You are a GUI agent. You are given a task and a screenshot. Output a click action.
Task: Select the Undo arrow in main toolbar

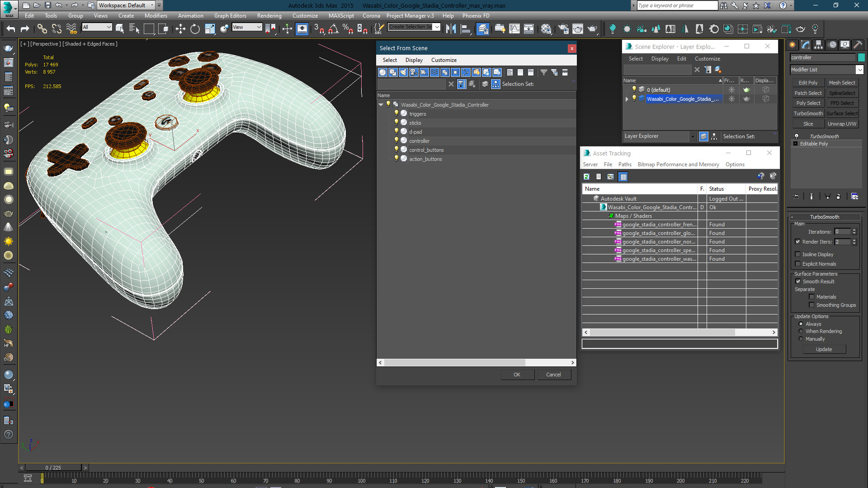pos(10,29)
